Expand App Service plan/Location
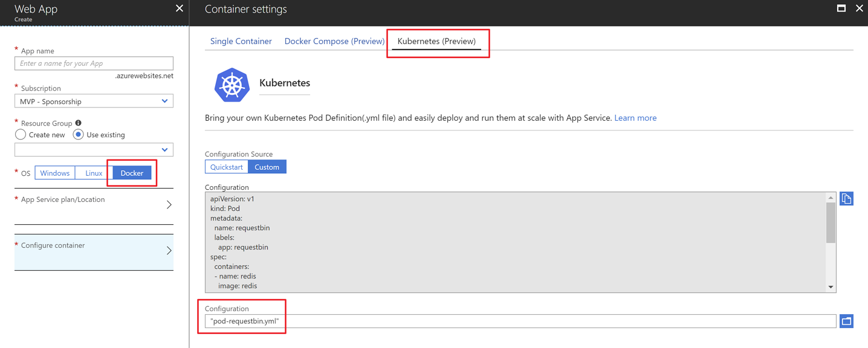The image size is (868, 348). [94, 205]
